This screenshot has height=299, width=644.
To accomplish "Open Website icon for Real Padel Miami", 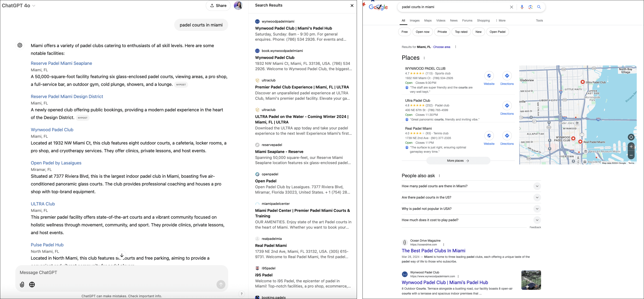I will [489, 135].
